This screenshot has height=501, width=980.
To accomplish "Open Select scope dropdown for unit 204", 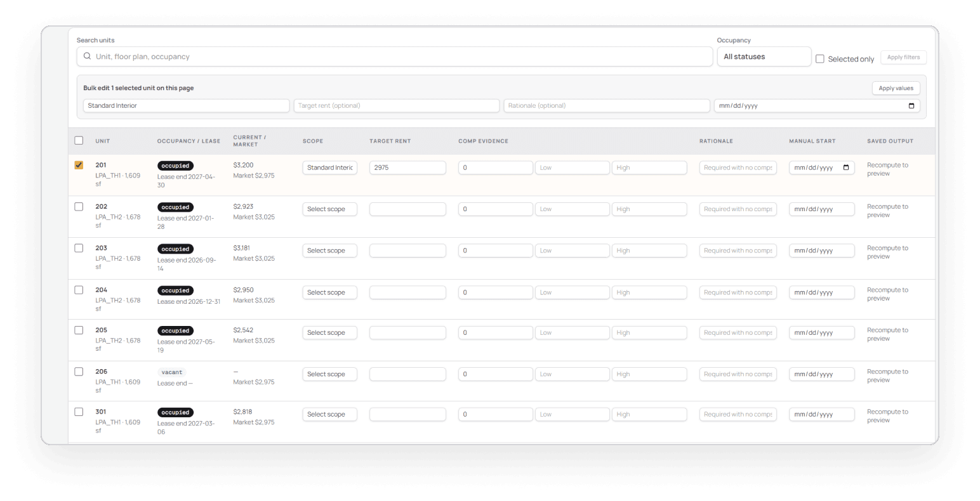I will (x=330, y=293).
